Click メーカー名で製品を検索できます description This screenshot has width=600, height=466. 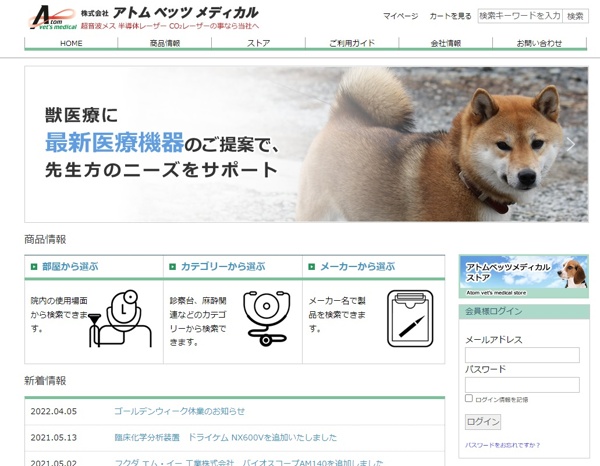337,314
